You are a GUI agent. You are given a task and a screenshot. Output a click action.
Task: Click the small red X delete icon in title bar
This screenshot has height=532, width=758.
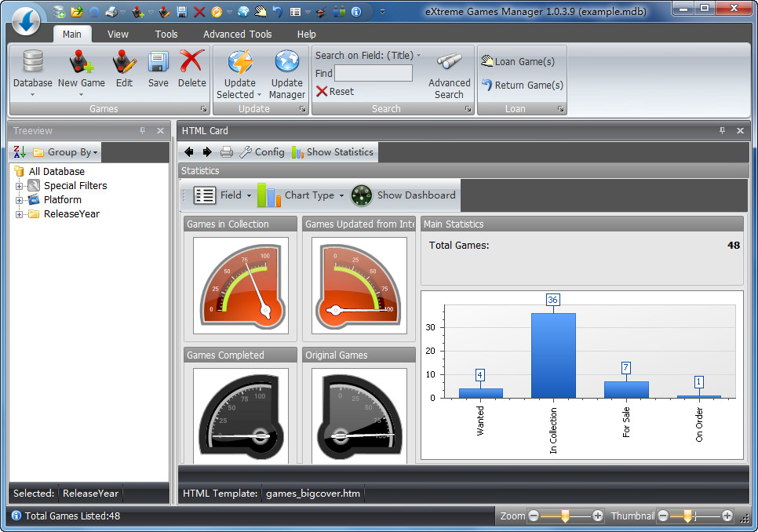pyautogui.click(x=199, y=11)
